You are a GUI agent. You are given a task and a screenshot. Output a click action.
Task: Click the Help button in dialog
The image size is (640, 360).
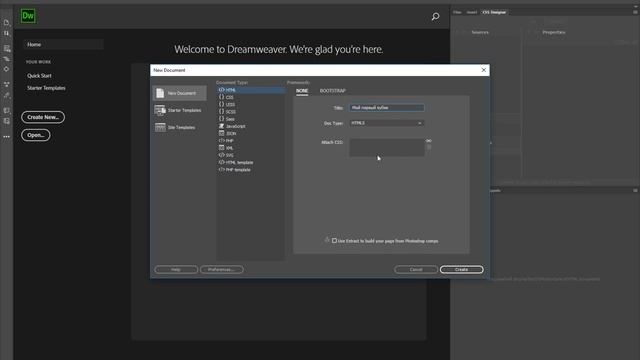(176, 269)
